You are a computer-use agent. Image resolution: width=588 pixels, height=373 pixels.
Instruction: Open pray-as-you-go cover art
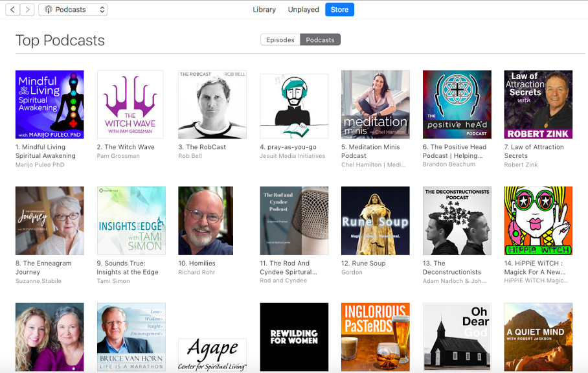pos(294,106)
